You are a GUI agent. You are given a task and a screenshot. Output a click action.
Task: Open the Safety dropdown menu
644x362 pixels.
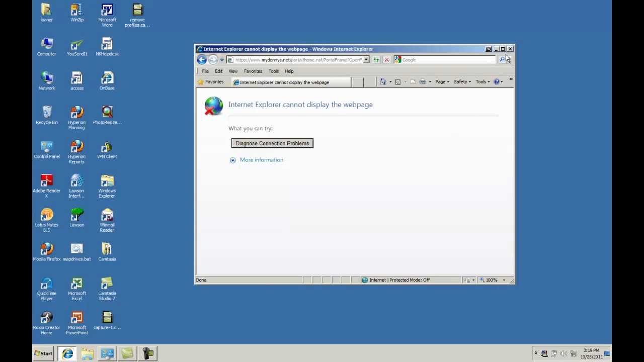point(462,82)
